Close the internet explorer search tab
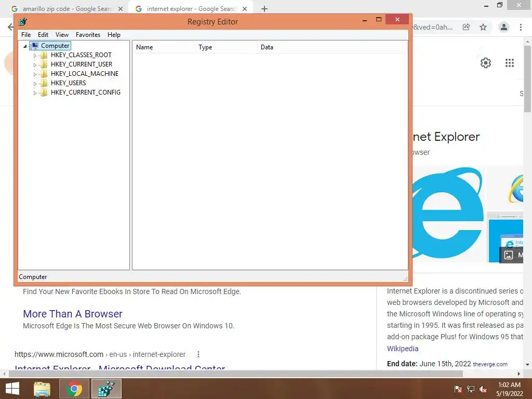This screenshot has height=399, width=532. pos(245,9)
